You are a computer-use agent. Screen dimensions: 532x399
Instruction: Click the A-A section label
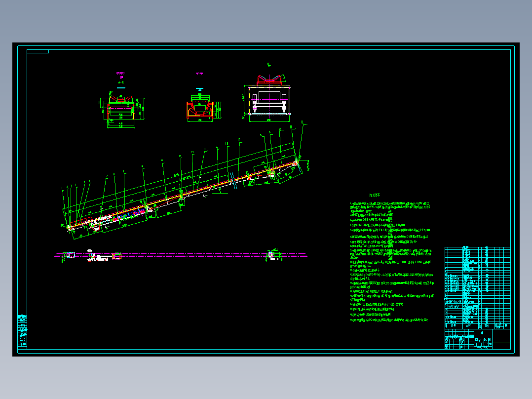click(x=121, y=82)
